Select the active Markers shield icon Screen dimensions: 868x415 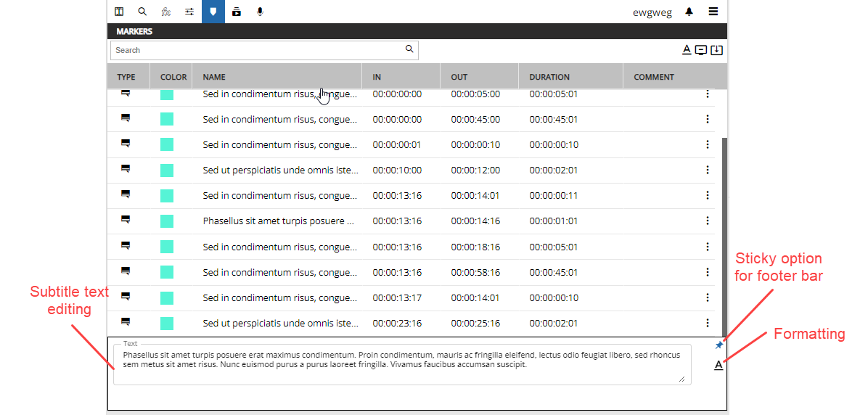tap(213, 12)
